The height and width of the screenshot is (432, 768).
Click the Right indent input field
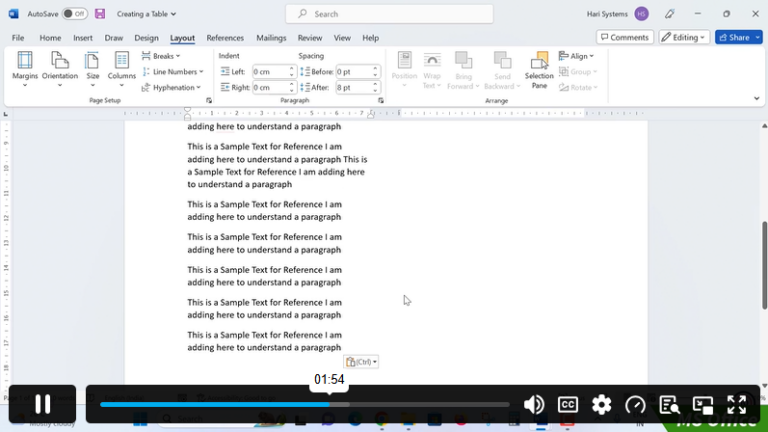[x=269, y=87]
